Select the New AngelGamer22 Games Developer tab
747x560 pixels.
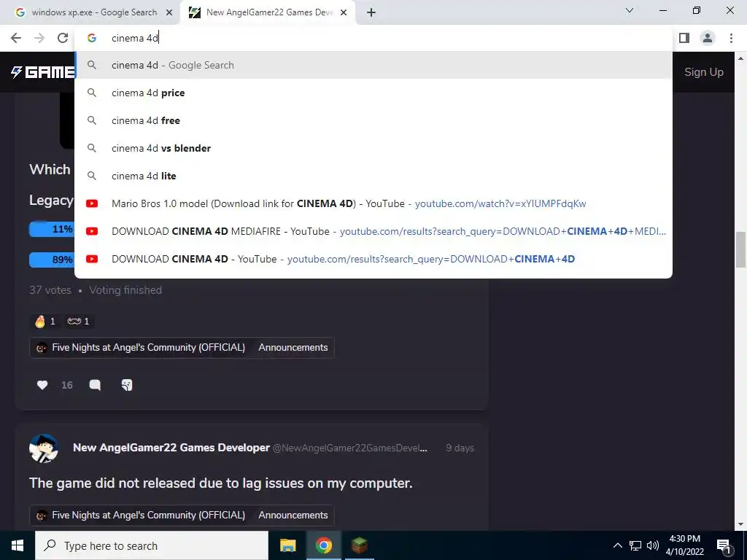(267, 12)
